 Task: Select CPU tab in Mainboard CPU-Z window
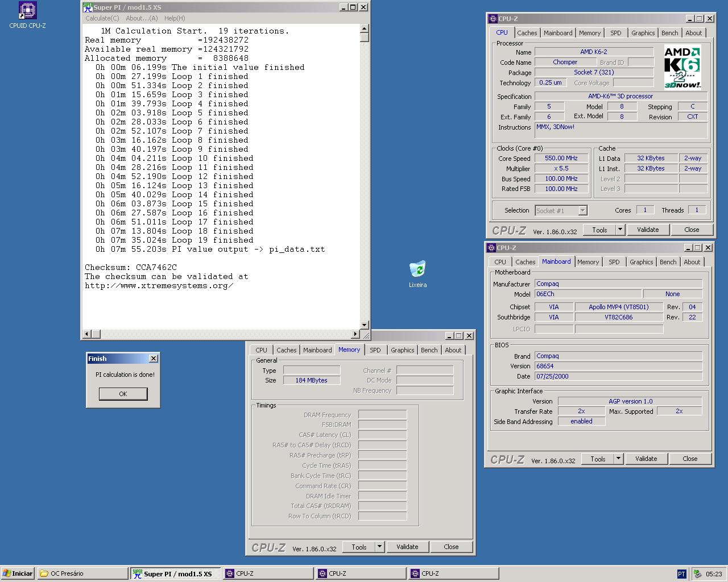point(500,262)
